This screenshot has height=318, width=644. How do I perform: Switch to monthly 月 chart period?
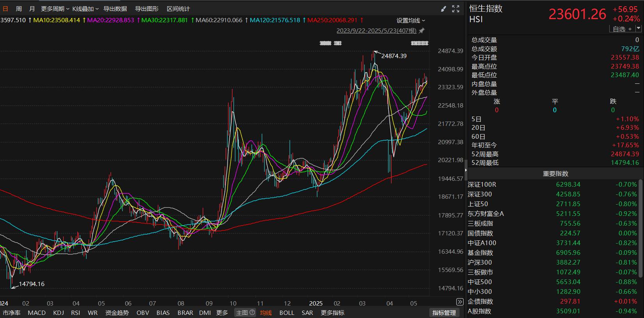tap(32, 9)
